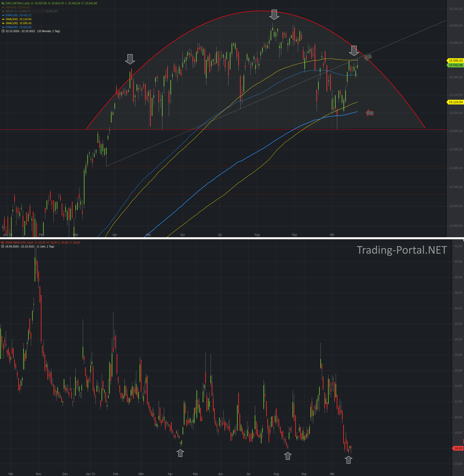This screenshot has height=476, width=464.
Task: Select the yellow 15.595,43 SMA price tag
Action: 456,61
